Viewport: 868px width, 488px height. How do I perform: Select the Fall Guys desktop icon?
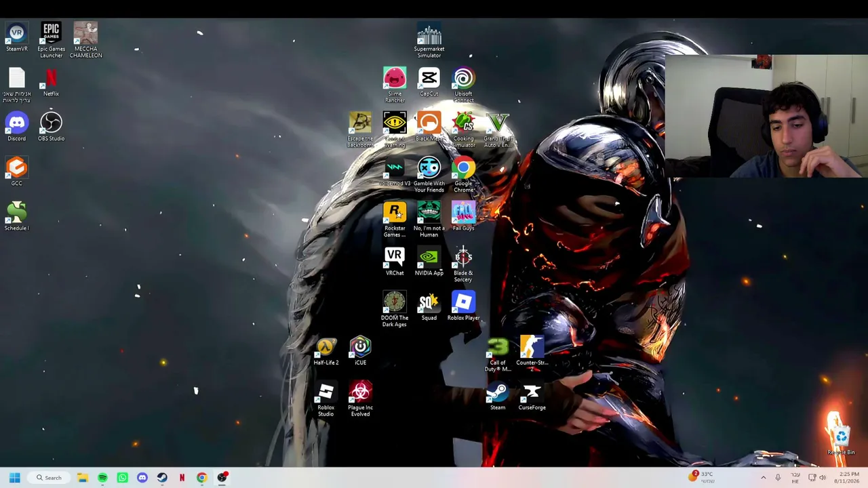464,216
